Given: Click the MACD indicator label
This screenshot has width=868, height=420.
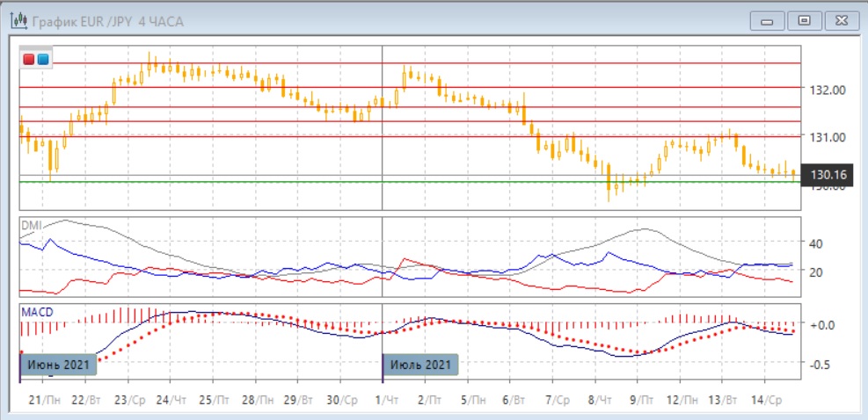Looking at the screenshot, I should [35, 312].
